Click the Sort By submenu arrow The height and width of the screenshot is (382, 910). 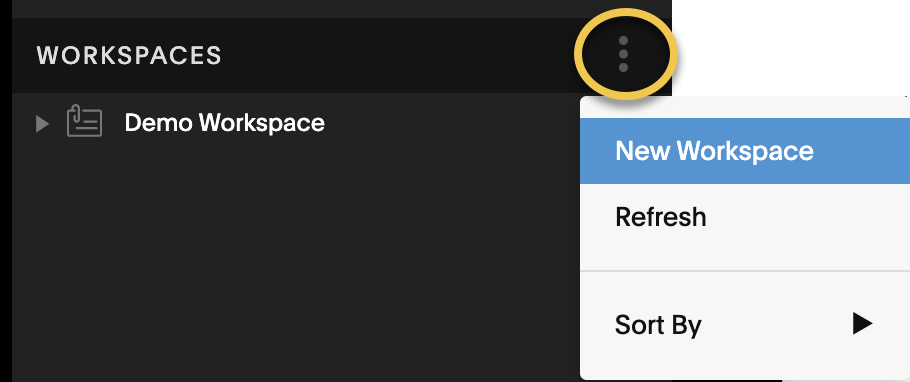click(x=862, y=323)
